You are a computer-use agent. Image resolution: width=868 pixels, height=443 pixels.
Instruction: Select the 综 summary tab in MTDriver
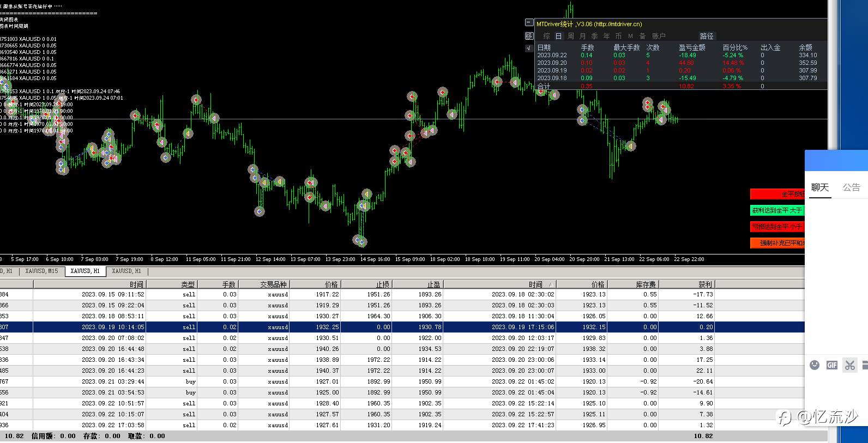[547, 36]
